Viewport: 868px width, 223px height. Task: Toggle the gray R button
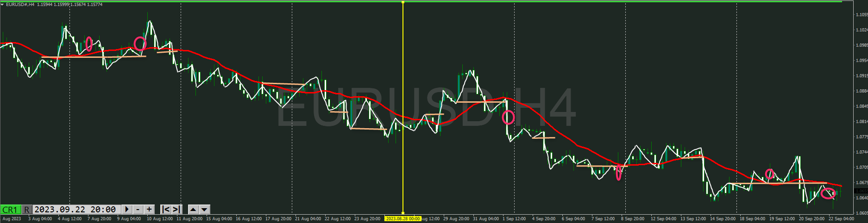tap(27, 210)
